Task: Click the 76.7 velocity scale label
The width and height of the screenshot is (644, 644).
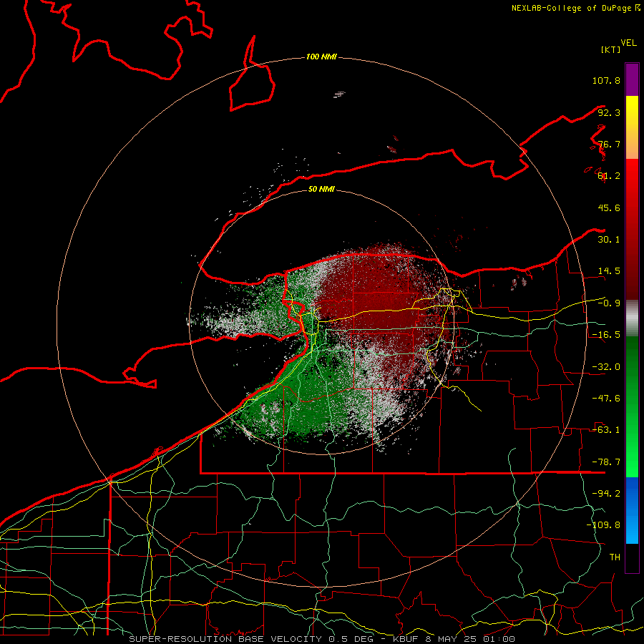Action: click(609, 144)
